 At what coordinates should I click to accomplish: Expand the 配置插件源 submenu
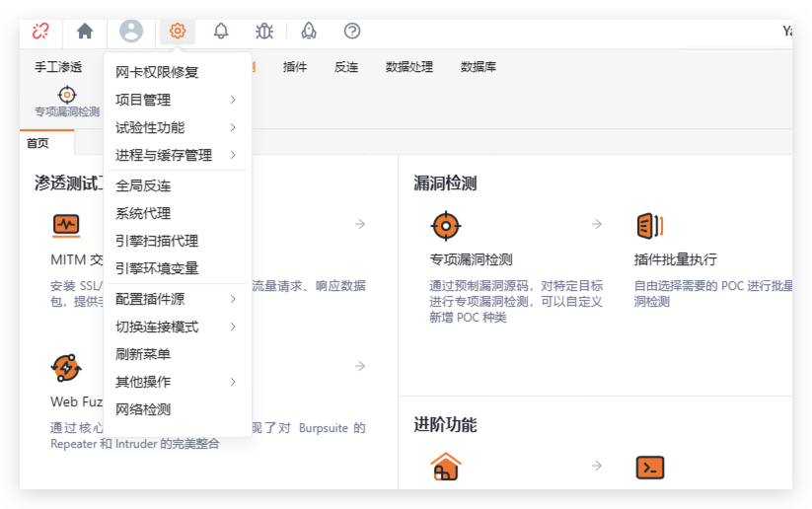coord(176,299)
